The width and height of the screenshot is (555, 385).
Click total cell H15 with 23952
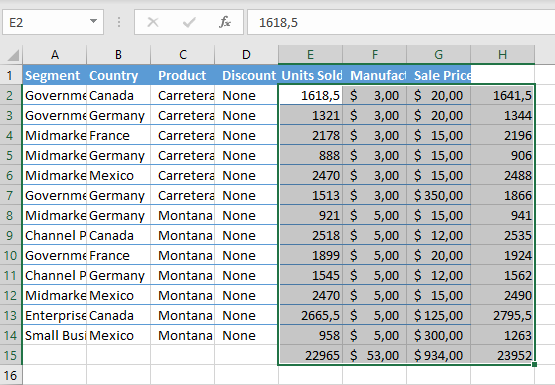tap(503, 355)
